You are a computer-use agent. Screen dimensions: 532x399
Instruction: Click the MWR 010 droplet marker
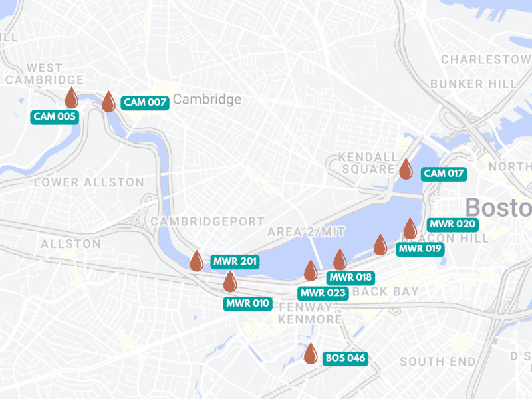click(230, 281)
